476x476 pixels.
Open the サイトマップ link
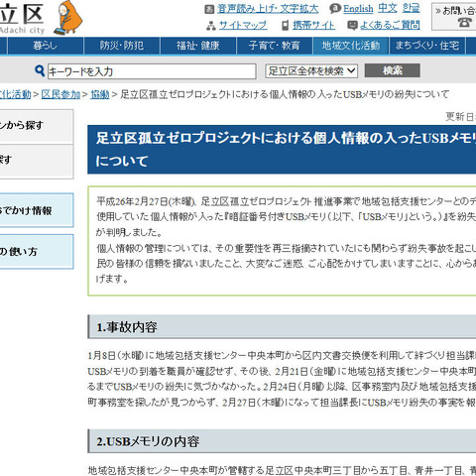(x=243, y=26)
